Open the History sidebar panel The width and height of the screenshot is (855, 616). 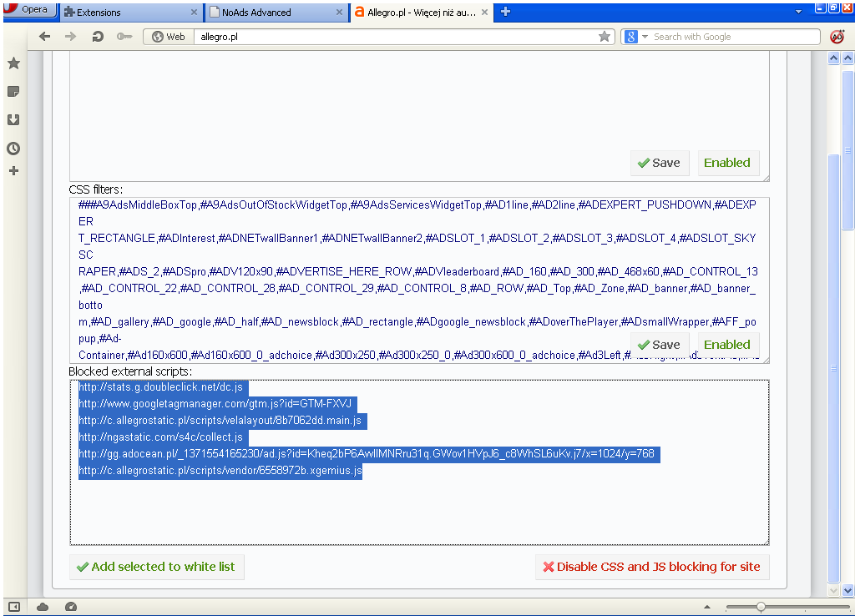click(13, 149)
